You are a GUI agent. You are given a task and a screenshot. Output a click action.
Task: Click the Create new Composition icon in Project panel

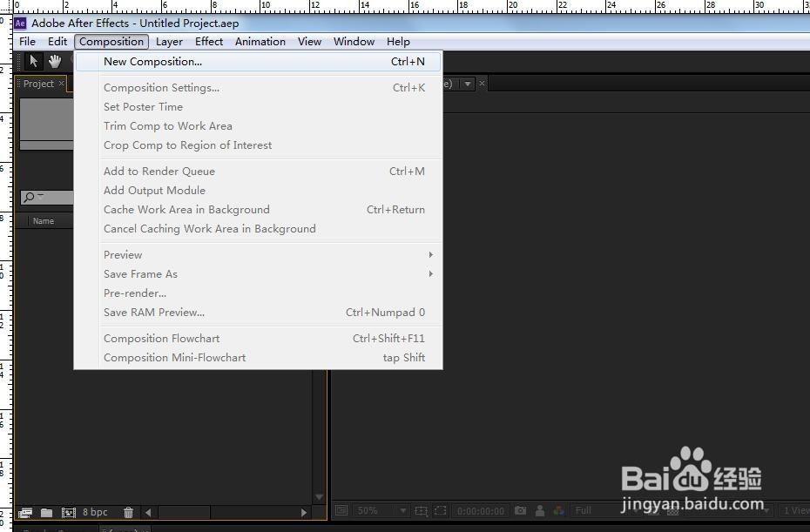pos(69,512)
